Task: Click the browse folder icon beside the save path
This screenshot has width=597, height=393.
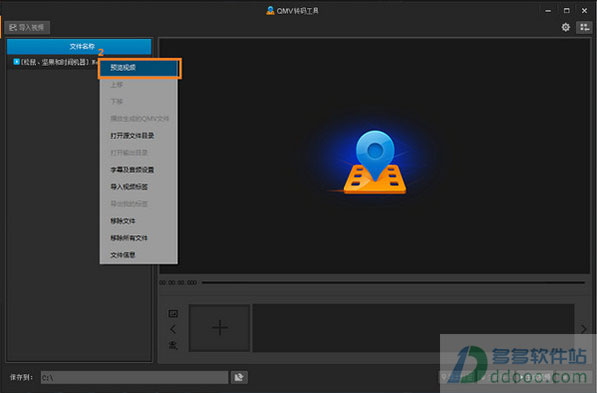Action: coord(239,377)
